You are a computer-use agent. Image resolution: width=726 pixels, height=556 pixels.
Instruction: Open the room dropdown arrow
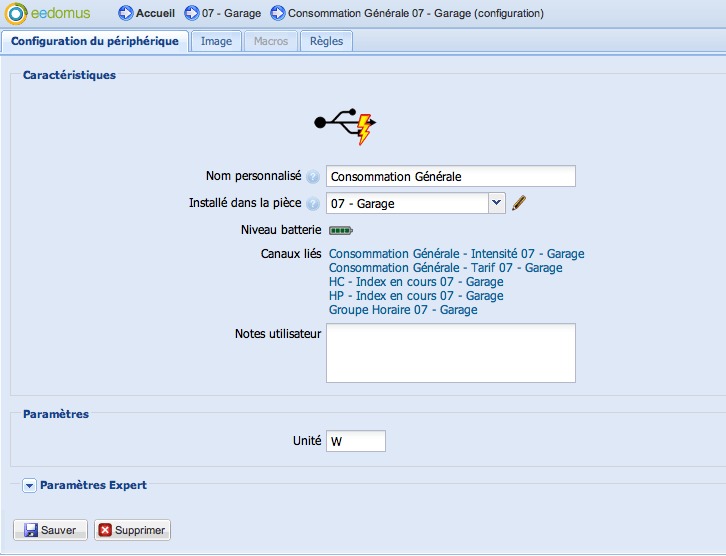(496, 203)
